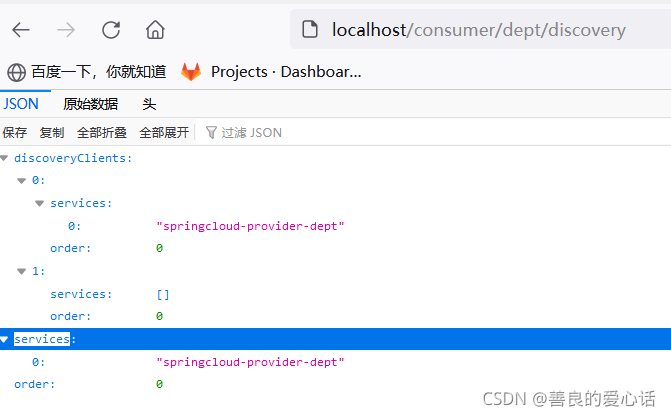Open the browser home page
Viewport: 671px width, 416px height.
155,30
